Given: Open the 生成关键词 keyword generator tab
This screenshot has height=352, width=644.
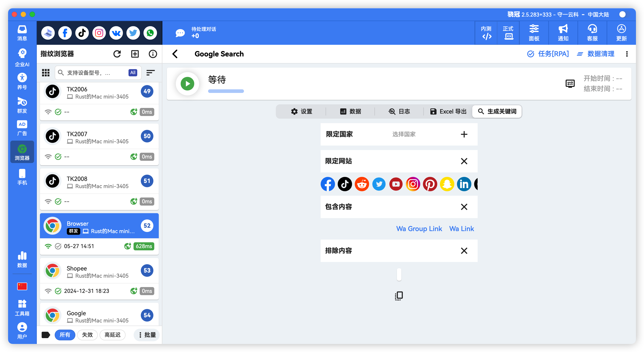Looking at the screenshot, I should [x=497, y=112].
